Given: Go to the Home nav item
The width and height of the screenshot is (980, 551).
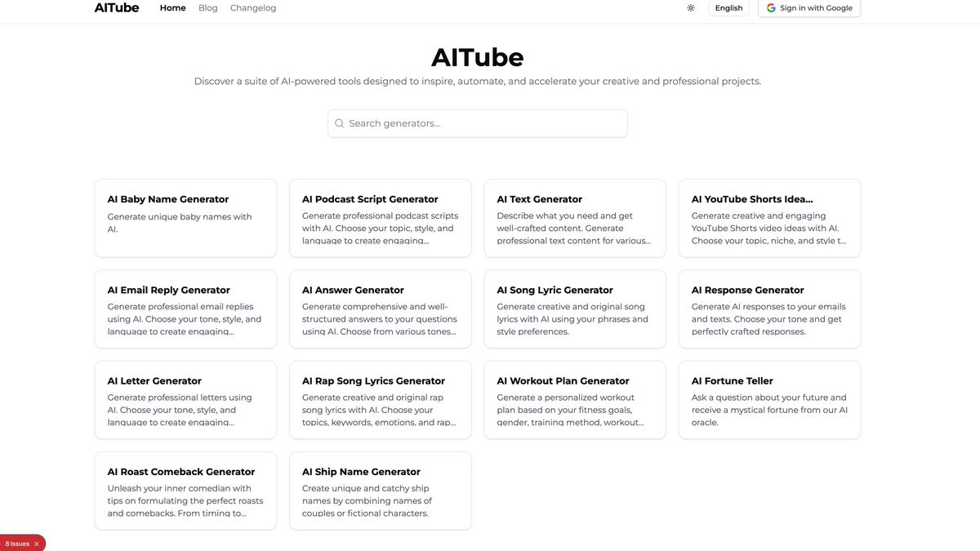Looking at the screenshot, I should (173, 8).
